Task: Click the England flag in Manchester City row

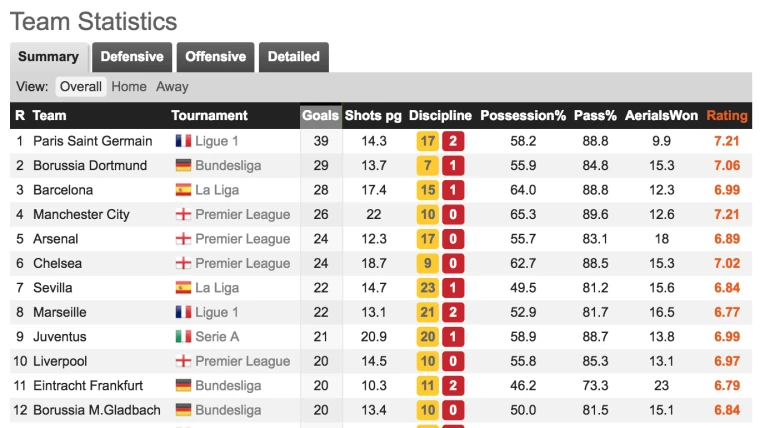Action: coord(183,215)
